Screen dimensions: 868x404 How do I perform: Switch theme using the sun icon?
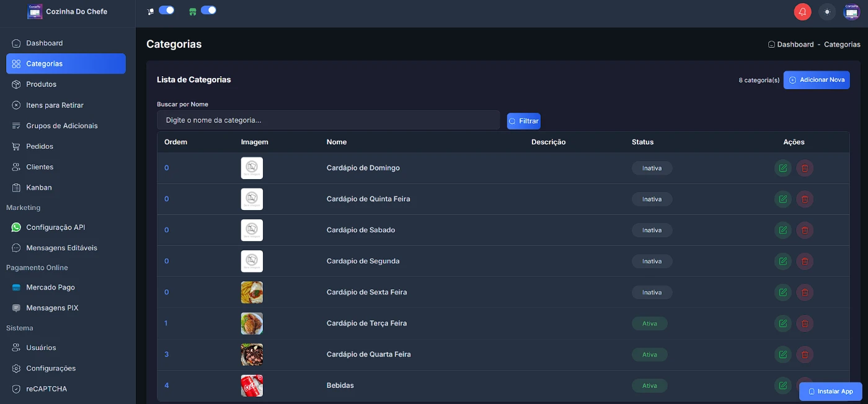[827, 12]
